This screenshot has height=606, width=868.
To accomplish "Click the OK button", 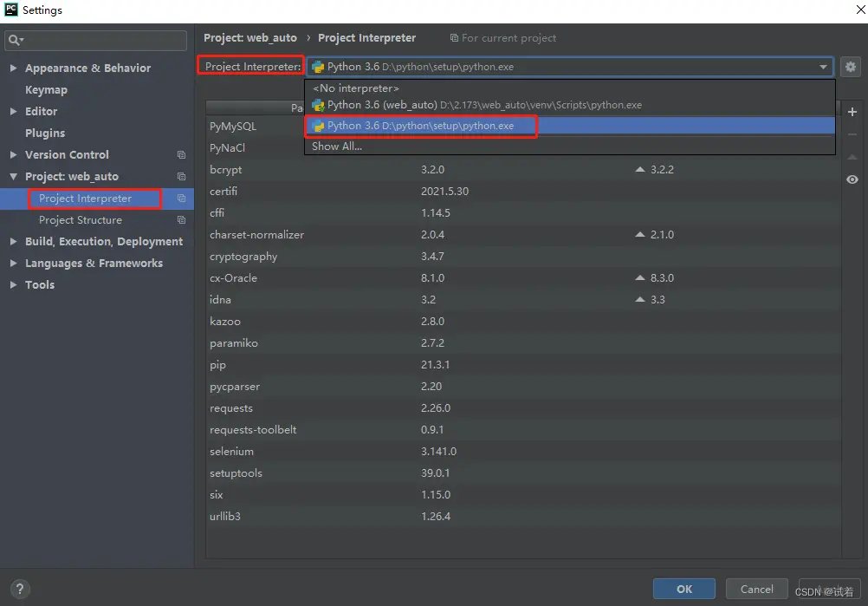I will click(x=683, y=589).
